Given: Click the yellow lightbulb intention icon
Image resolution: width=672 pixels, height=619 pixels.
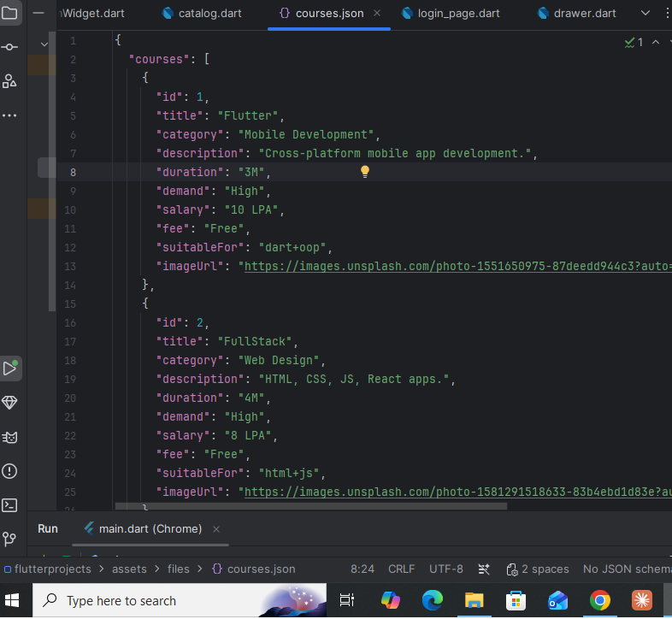Looking at the screenshot, I should 365,172.
